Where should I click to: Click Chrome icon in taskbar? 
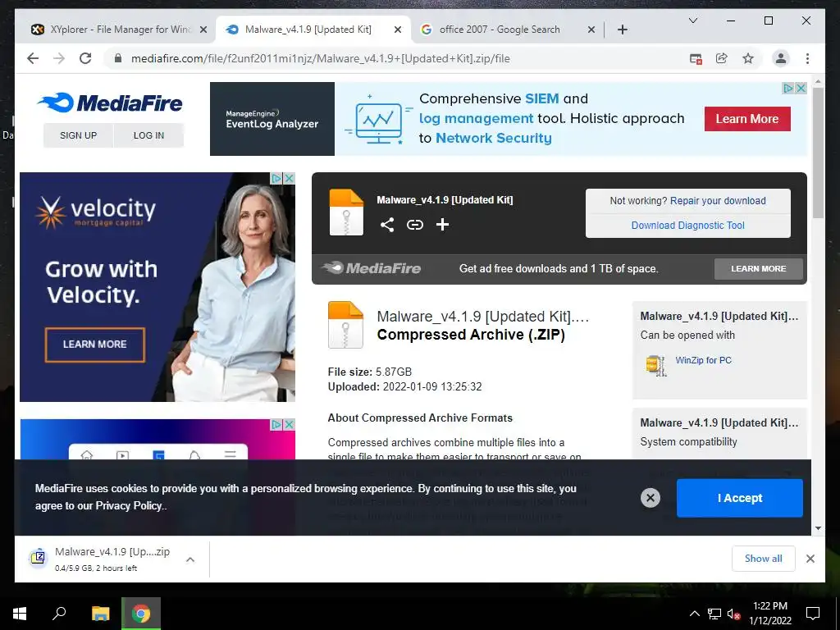tap(141, 614)
